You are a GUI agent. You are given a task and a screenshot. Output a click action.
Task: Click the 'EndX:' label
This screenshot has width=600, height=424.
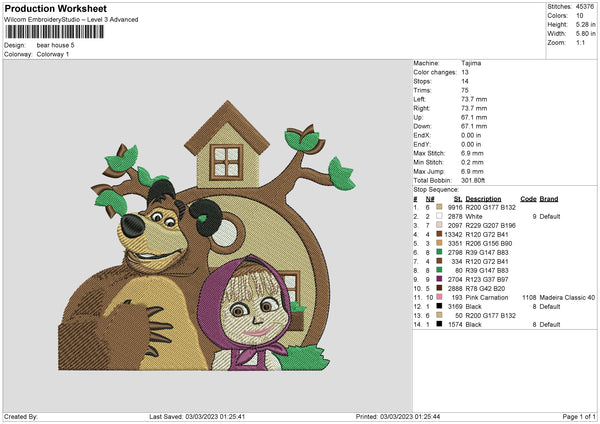pos(422,135)
